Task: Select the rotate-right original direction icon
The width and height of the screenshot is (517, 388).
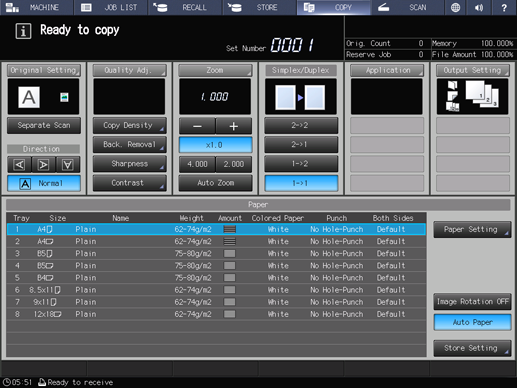Action: (x=44, y=165)
